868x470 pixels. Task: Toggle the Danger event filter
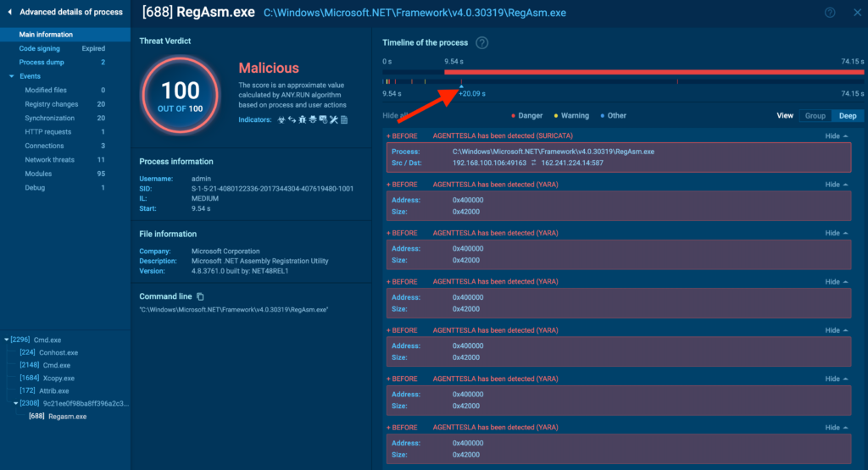(x=527, y=116)
